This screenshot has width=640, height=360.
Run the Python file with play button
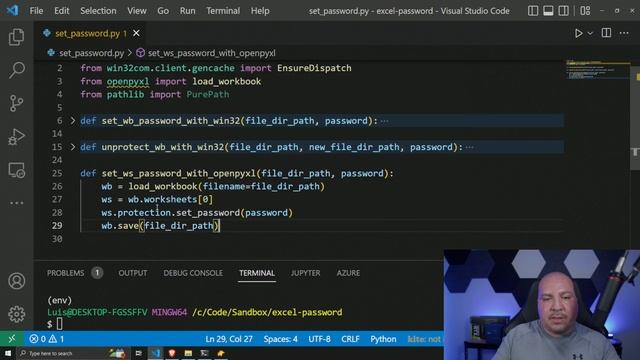coord(578,33)
